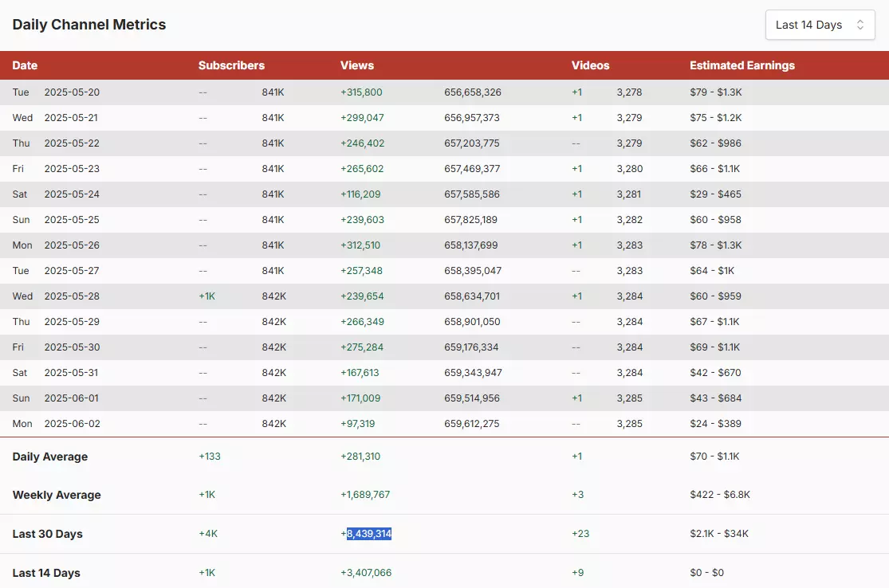
Task: Open the Last 14 Days dropdown
Action: [820, 25]
